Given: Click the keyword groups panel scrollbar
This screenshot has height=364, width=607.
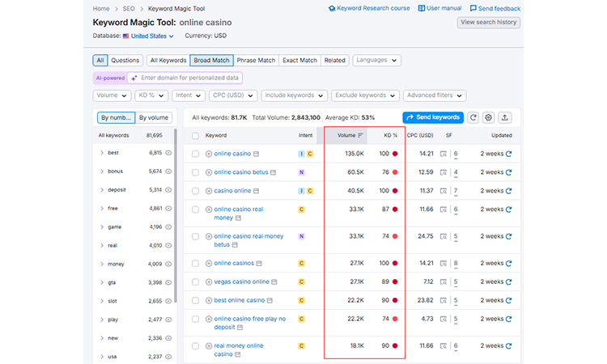Looking at the screenshot, I should pyautogui.click(x=176, y=216).
